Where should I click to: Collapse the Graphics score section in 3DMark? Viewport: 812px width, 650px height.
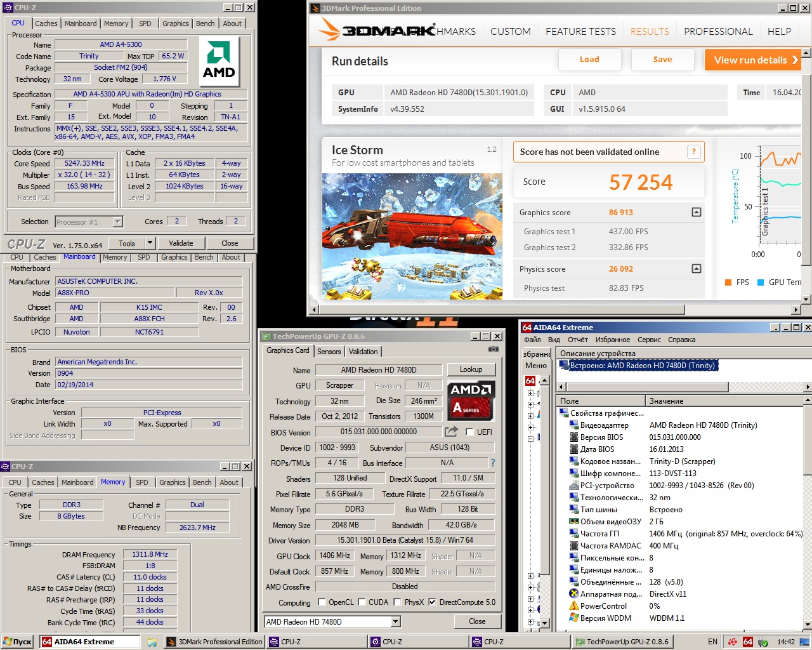697,213
